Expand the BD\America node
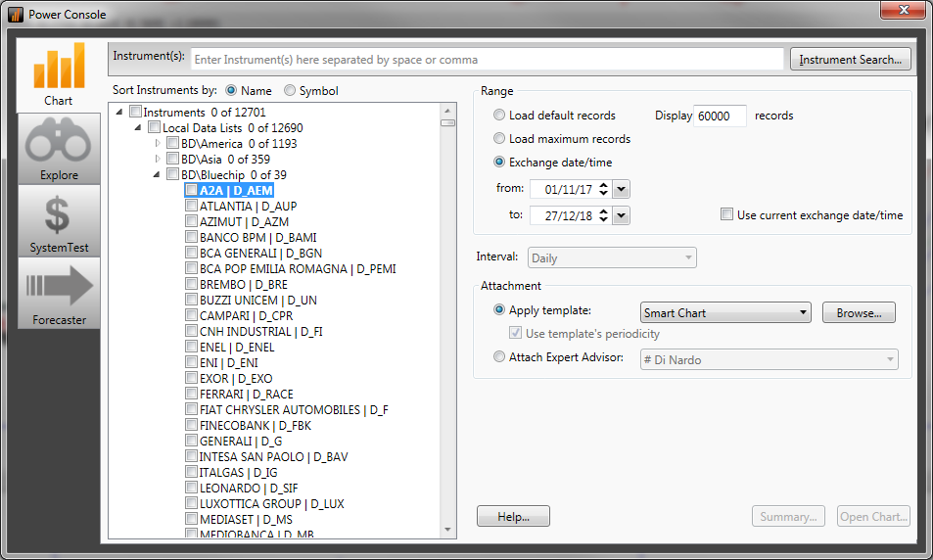 click(x=157, y=143)
